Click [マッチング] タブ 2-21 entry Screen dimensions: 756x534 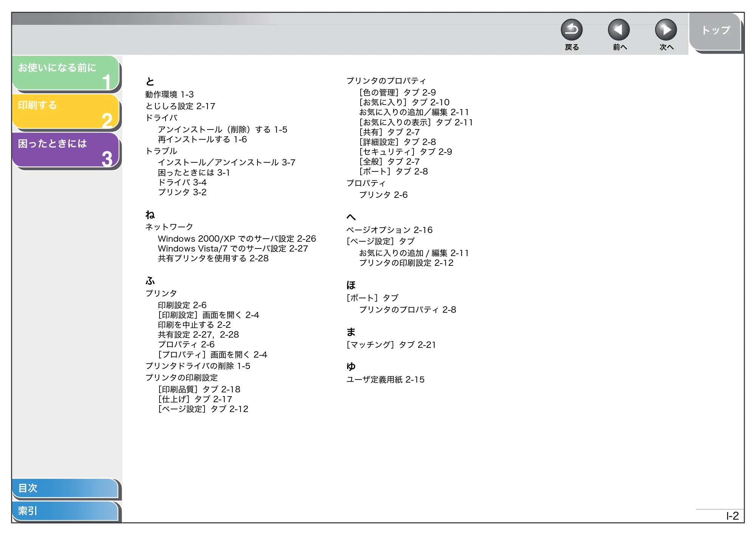click(x=391, y=345)
